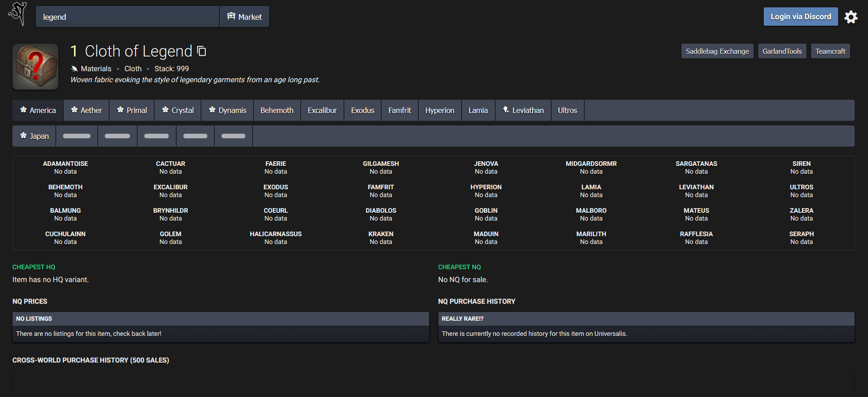Switch to the Primal data center tab
Screen dimensions: 868x397
click(x=132, y=110)
